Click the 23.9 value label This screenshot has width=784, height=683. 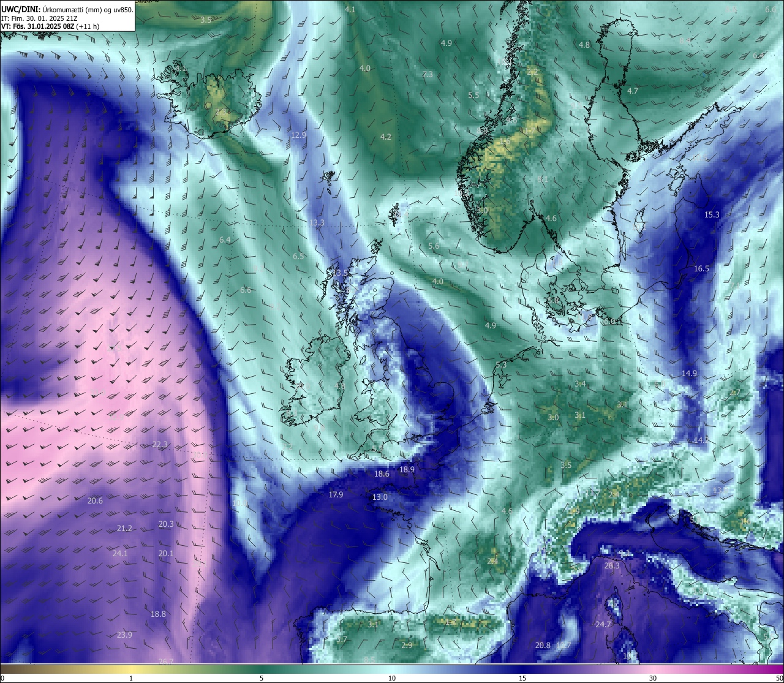pyautogui.click(x=124, y=635)
